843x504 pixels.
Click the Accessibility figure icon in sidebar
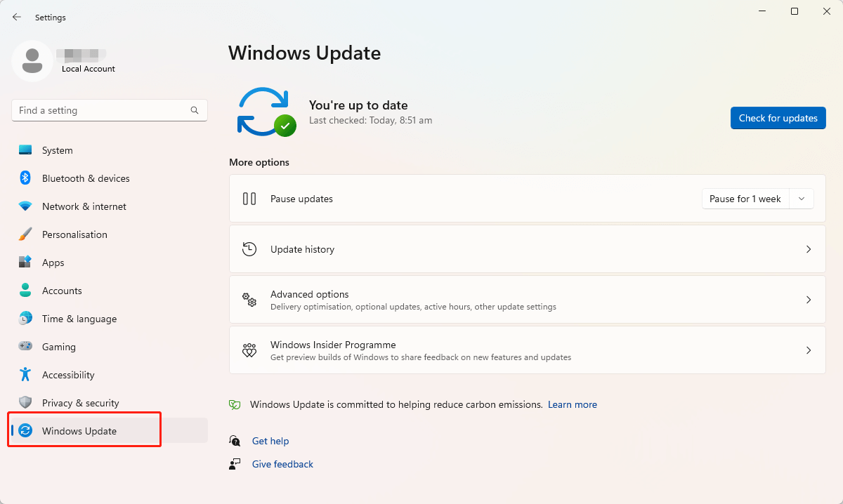pos(25,375)
